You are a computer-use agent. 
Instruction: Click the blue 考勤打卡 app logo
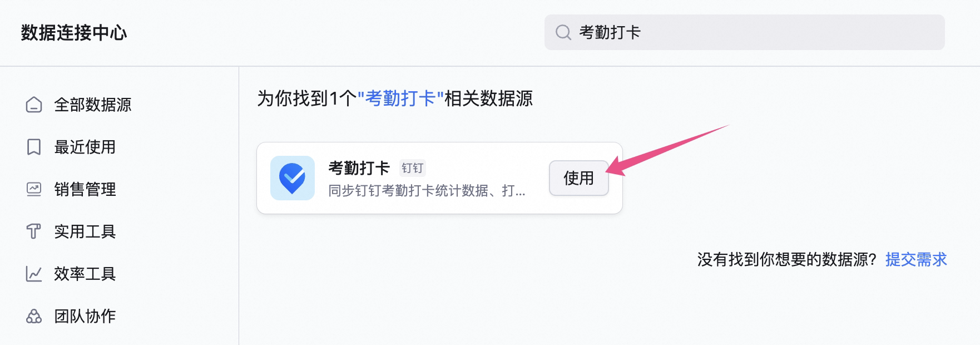(x=293, y=178)
